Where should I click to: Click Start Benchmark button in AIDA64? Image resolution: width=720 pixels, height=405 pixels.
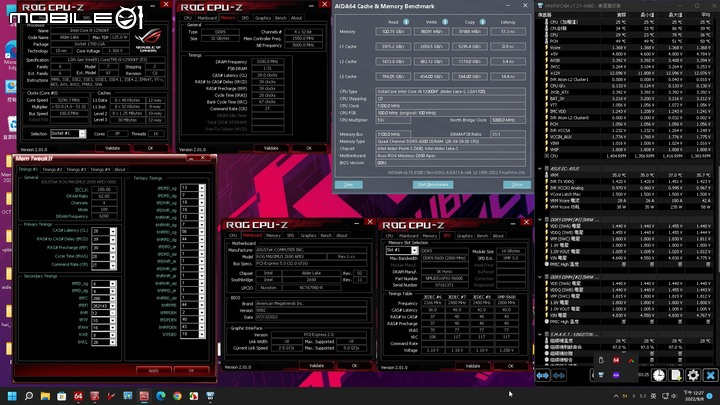[433, 185]
